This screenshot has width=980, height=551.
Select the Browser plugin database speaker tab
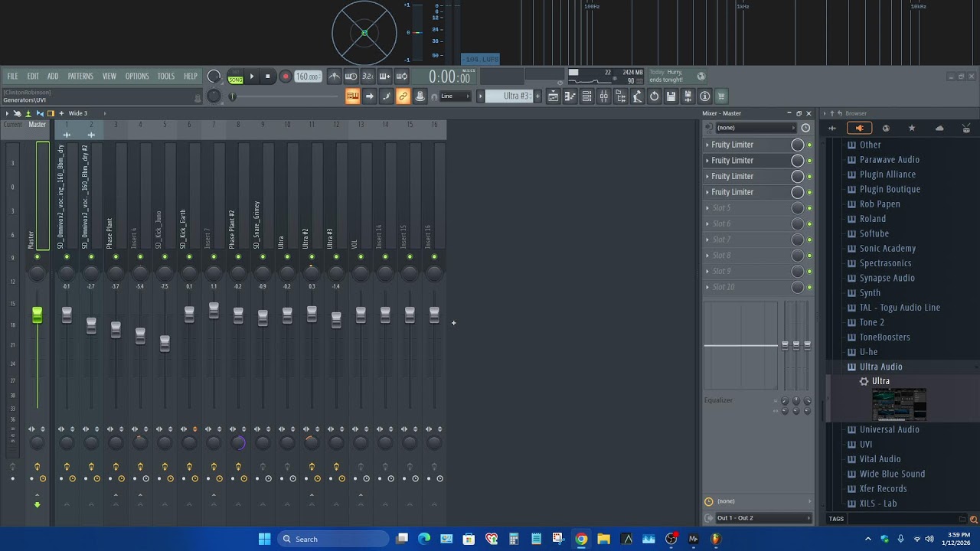(859, 129)
